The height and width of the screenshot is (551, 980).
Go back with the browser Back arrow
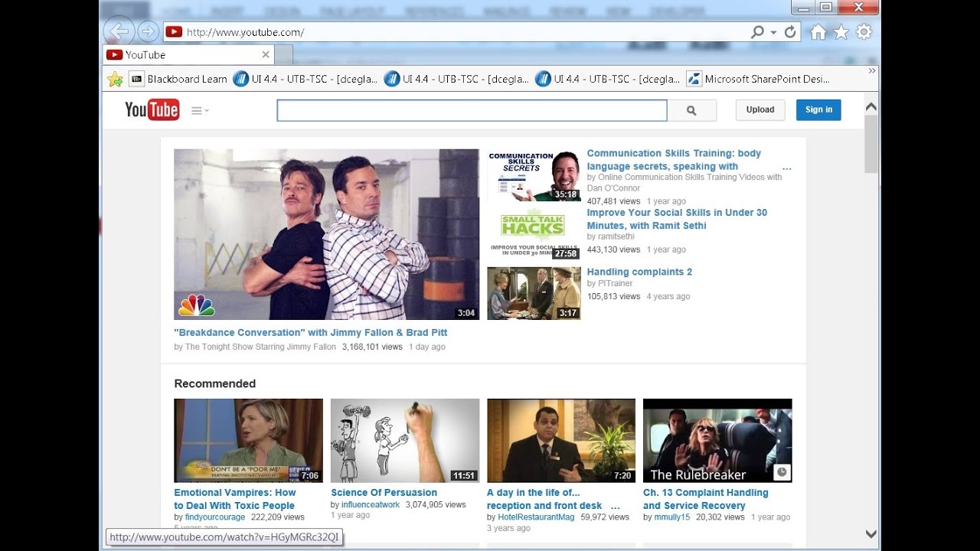[119, 31]
